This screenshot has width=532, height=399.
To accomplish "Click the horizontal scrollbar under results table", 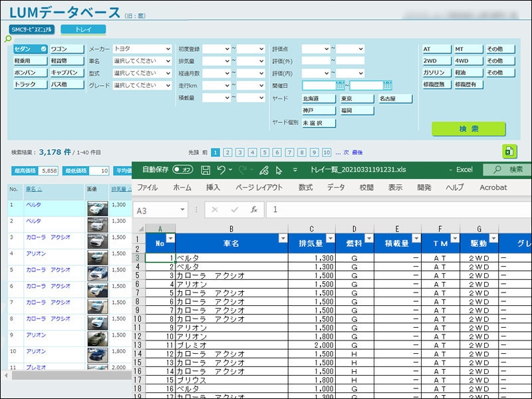I will [71, 375].
